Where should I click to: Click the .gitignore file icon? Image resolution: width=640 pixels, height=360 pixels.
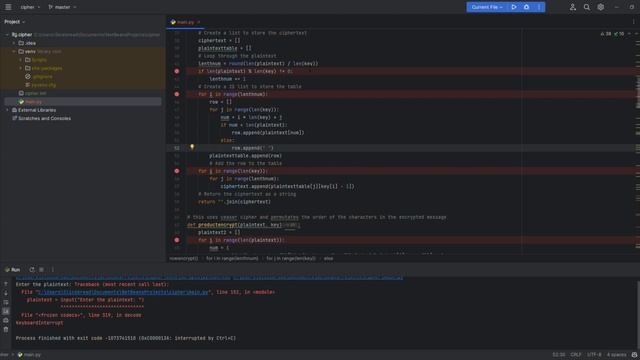(28, 76)
